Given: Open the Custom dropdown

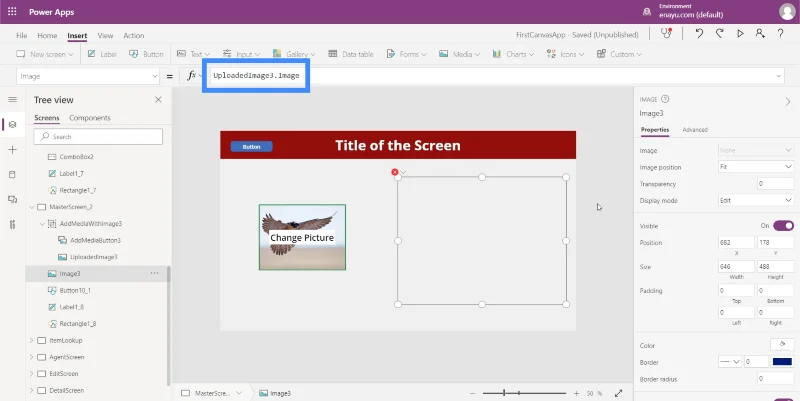Looking at the screenshot, I should tap(619, 54).
